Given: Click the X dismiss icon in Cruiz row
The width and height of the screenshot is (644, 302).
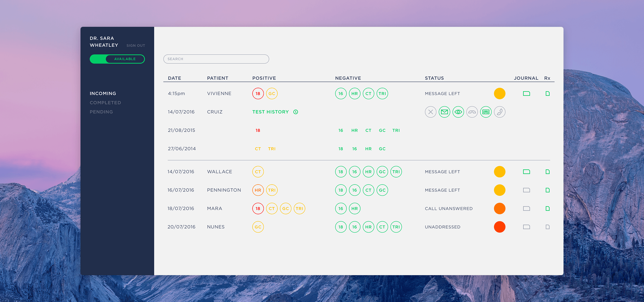Looking at the screenshot, I should 431,112.
